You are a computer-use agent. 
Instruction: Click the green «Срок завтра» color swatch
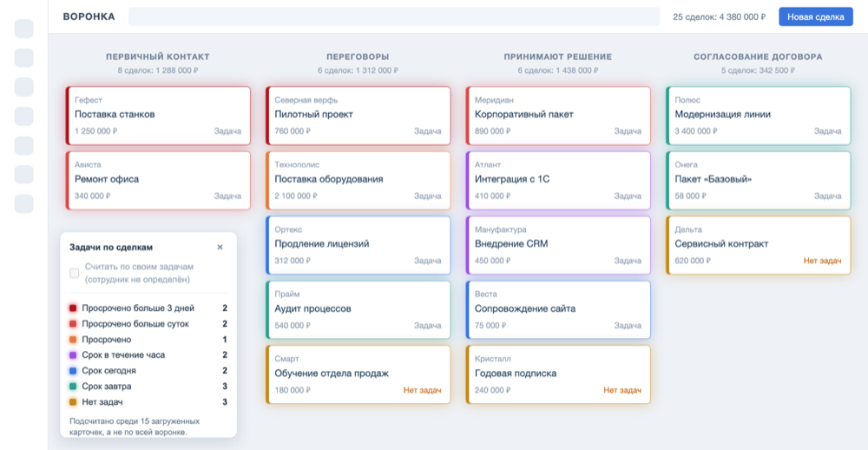73,387
